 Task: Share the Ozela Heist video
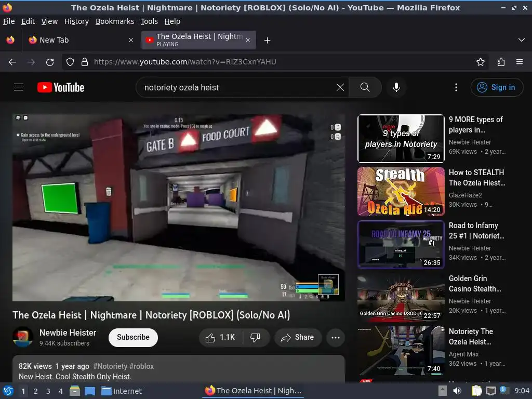point(298,338)
